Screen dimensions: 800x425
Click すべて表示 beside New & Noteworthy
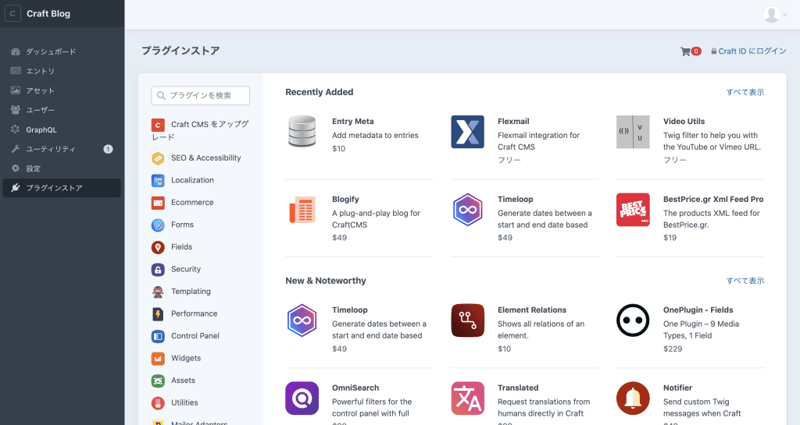(744, 281)
